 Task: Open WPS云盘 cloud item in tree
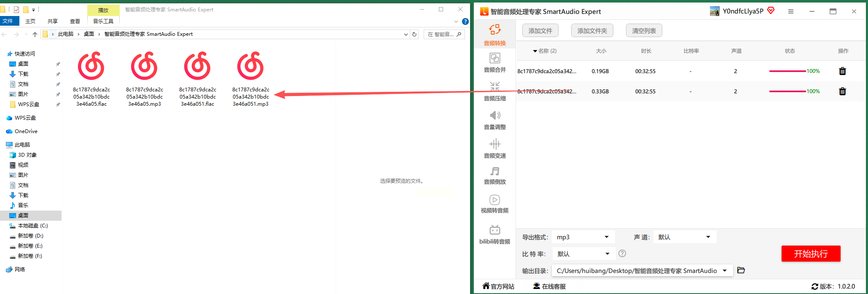(25, 118)
